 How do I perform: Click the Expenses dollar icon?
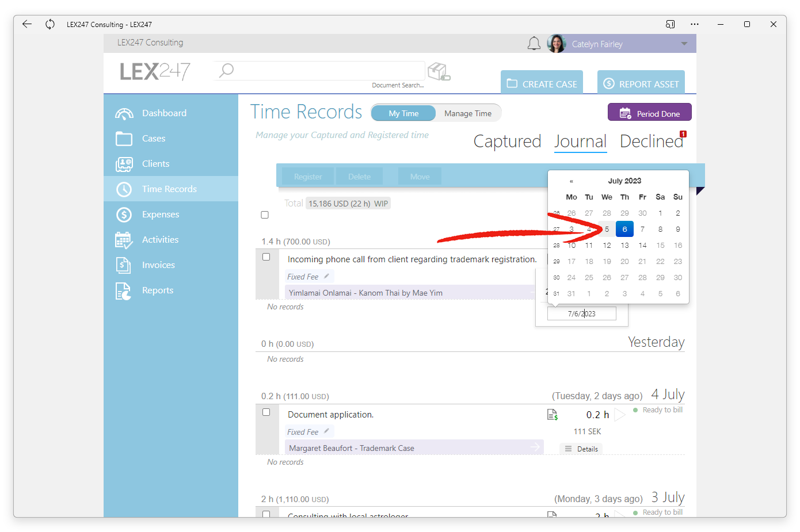click(124, 215)
